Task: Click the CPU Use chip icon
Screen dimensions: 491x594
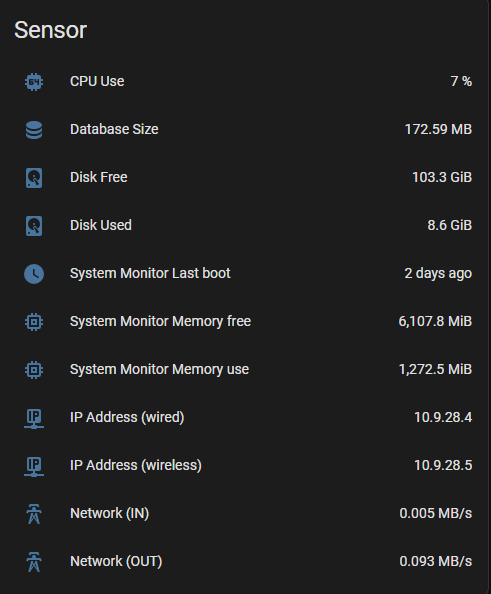Action: pos(34,81)
